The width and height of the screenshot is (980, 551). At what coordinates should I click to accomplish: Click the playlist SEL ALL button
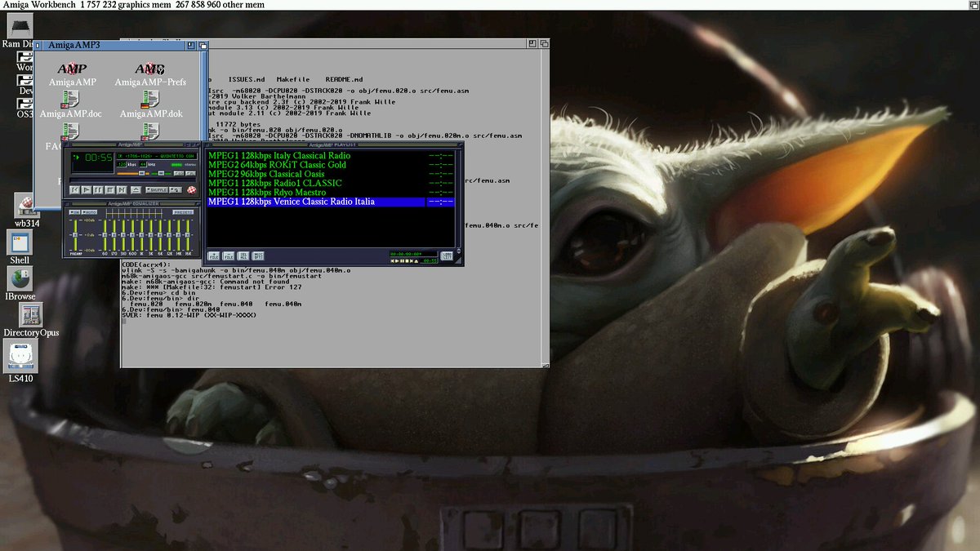coord(243,256)
